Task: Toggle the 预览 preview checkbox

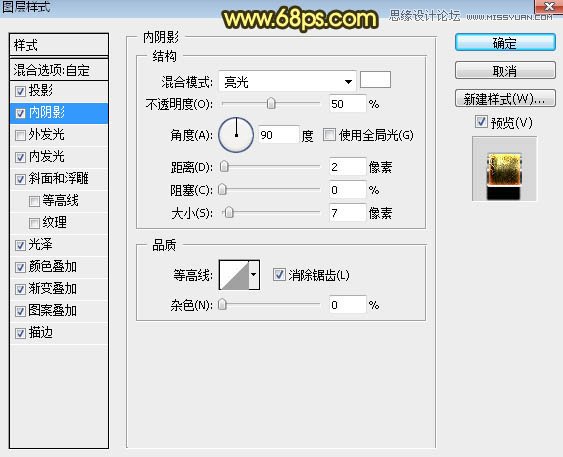Action: click(x=481, y=122)
